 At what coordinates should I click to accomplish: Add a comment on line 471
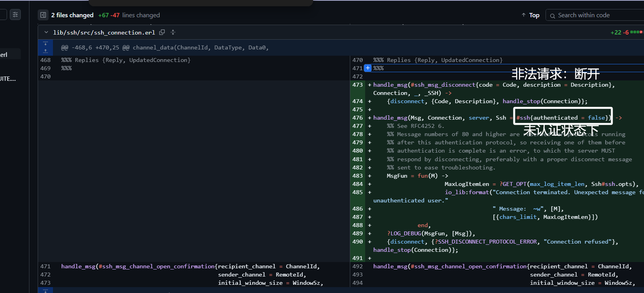coord(368,68)
